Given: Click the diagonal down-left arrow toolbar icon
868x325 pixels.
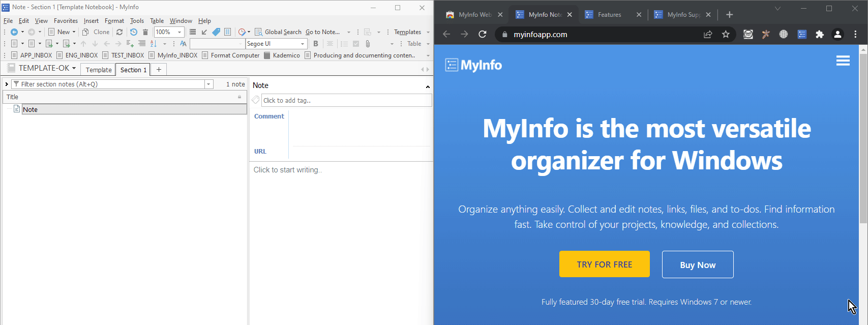Looking at the screenshot, I should 204,32.
